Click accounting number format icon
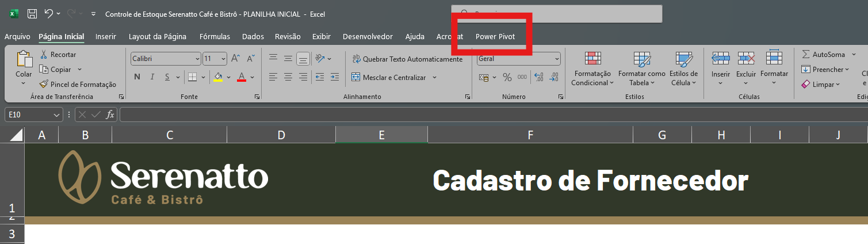The height and width of the screenshot is (244, 868). pyautogui.click(x=483, y=77)
